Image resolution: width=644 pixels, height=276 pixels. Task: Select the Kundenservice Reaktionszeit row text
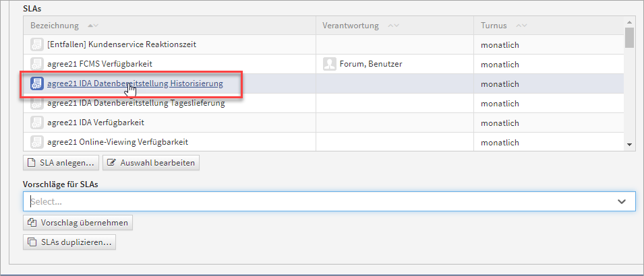click(121, 44)
